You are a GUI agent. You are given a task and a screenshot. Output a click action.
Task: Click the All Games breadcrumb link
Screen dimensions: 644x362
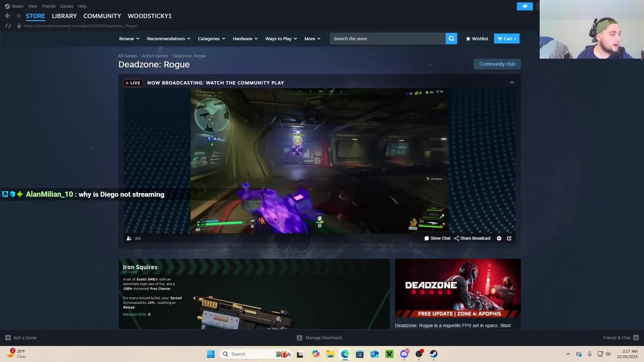pyautogui.click(x=128, y=56)
